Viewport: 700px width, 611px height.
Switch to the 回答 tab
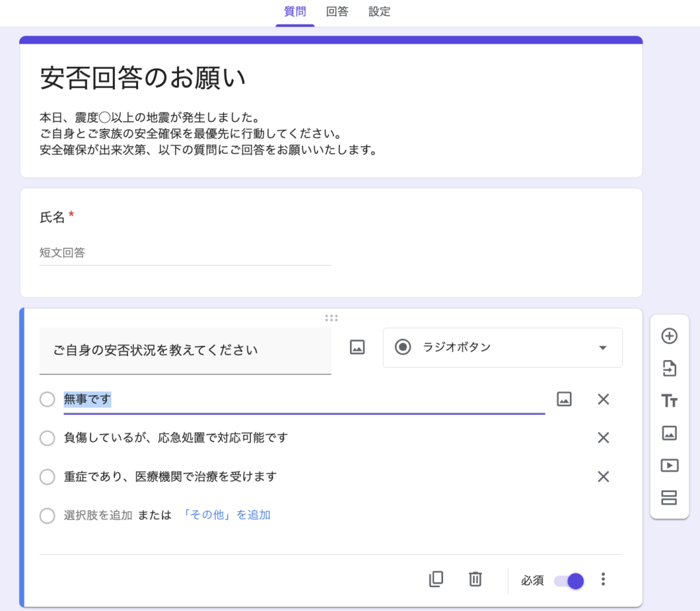pyautogui.click(x=337, y=12)
